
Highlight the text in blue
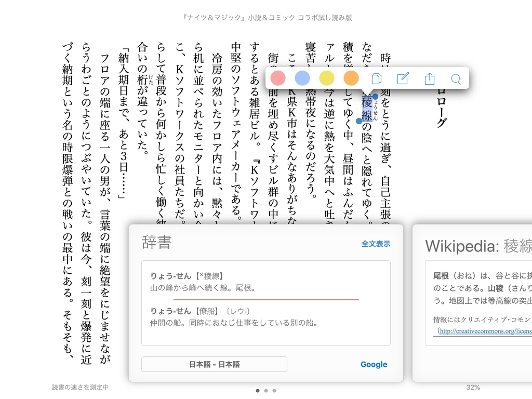click(302, 78)
